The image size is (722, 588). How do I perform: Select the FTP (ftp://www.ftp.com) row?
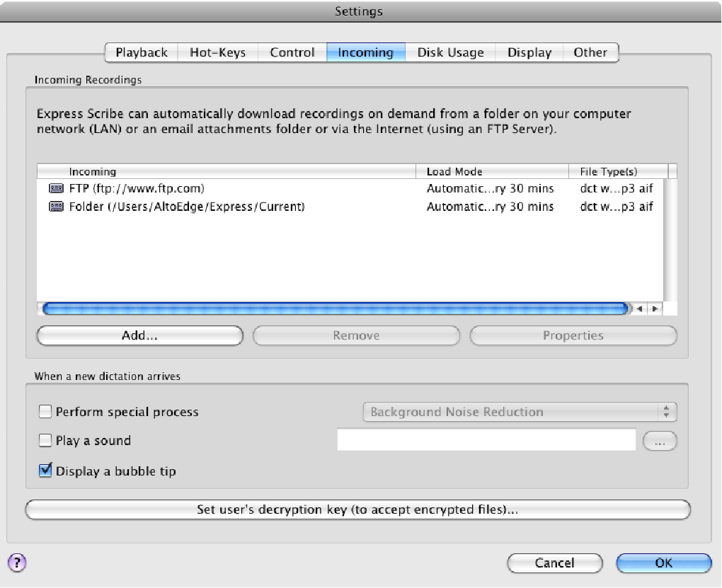[350, 188]
